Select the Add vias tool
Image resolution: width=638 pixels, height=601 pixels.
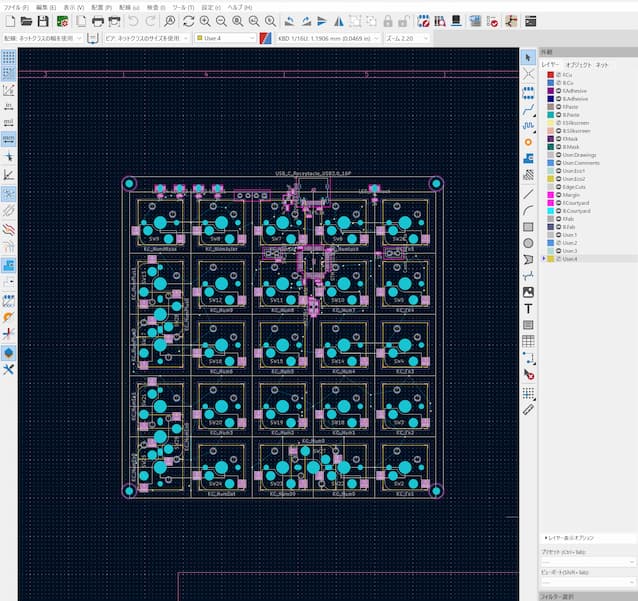pyautogui.click(x=528, y=142)
